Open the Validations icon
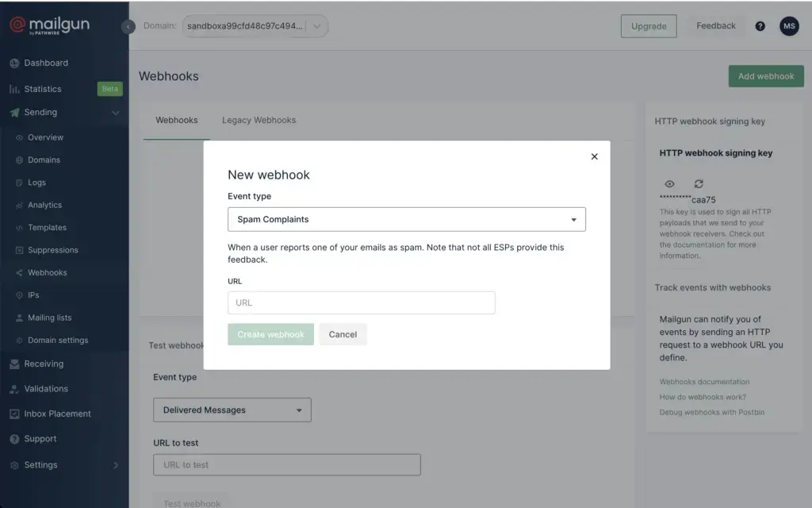This screenshot has height=508, width=812. 14,389
